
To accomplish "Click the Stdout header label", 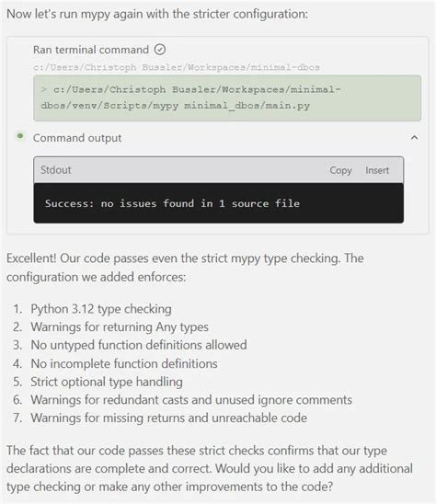I will pos(55,170).
